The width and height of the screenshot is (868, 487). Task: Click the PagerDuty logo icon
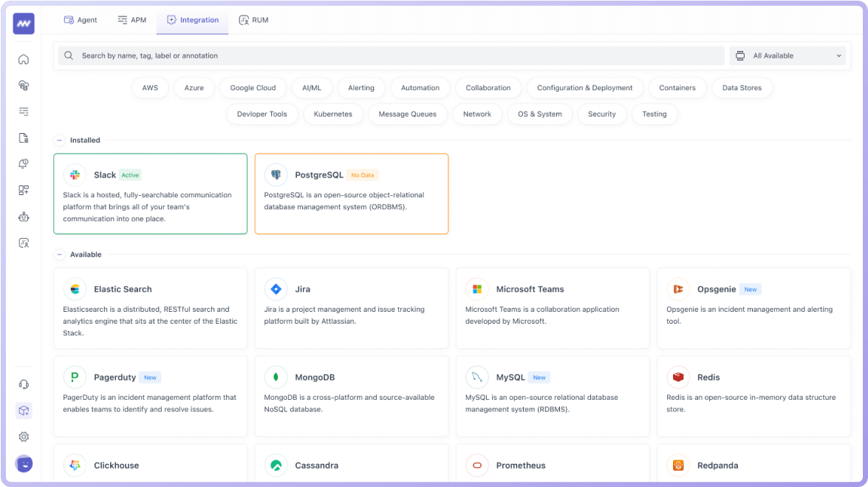[x=75, y=378]
